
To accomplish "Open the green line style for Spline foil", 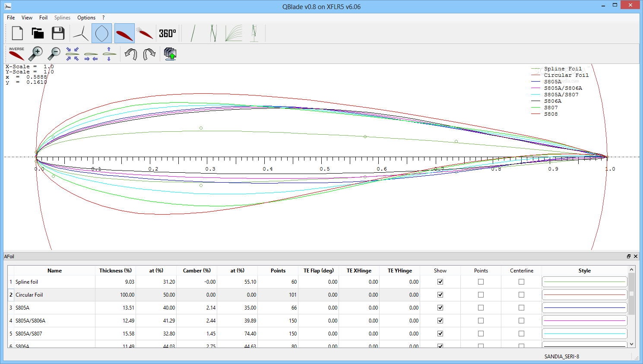I will tap(584, 282).
